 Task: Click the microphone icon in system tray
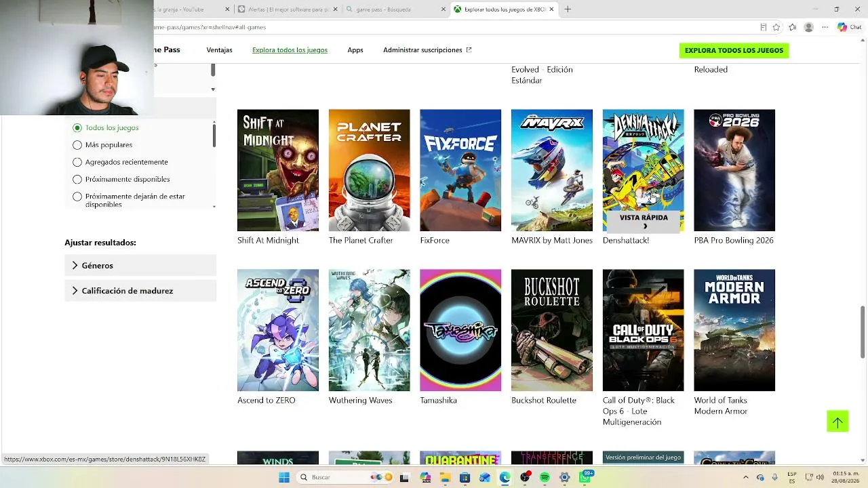[774, 477]
